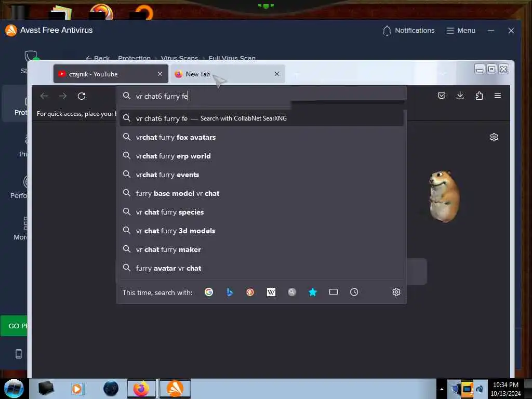Search this time with Bing
The height and width of the screenshot is (399, 532).
[x=230, y=292]
